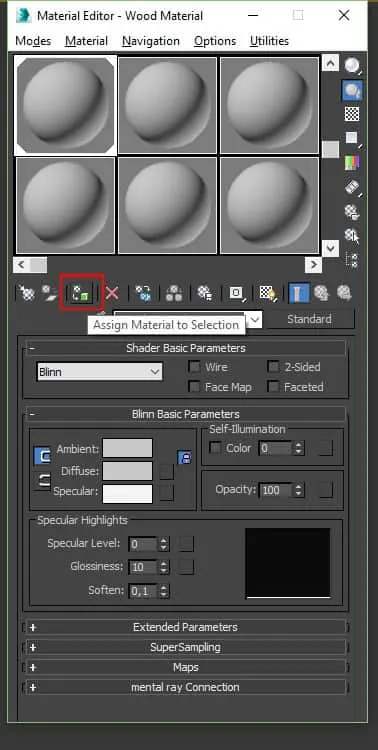Select the second material sample slot
Screen dimensions: 378x750
(x=167, y=105)
